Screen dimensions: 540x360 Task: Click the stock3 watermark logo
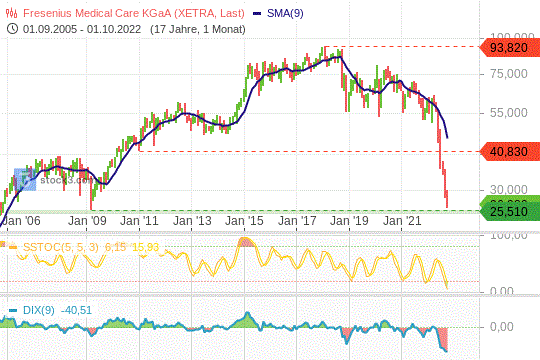(x=25, y=179)
